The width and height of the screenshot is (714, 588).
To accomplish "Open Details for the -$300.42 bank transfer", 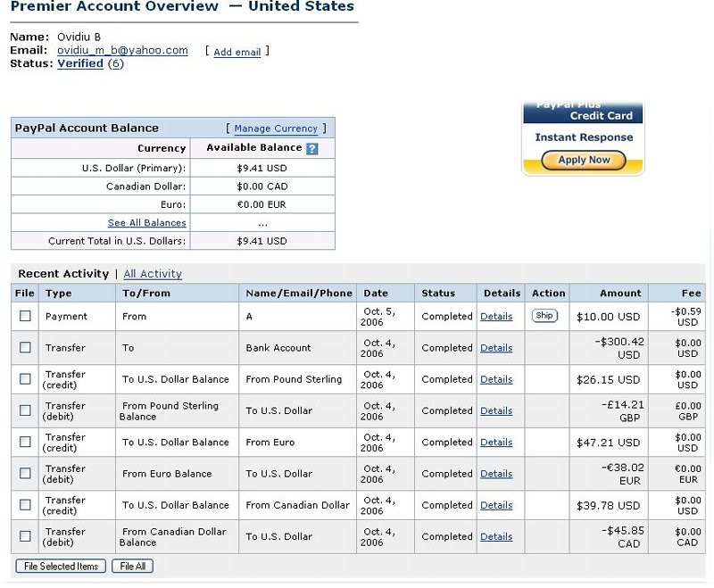I will [x=496, y=348].
